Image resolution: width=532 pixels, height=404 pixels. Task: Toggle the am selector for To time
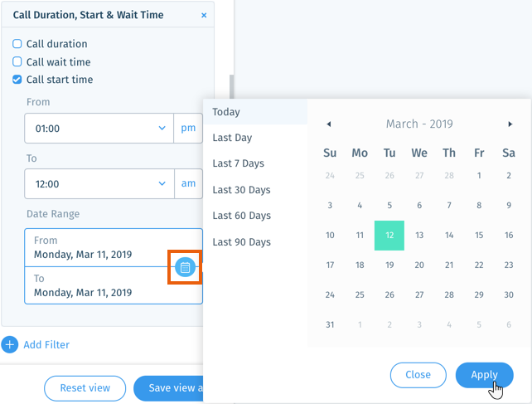[188, 184]
